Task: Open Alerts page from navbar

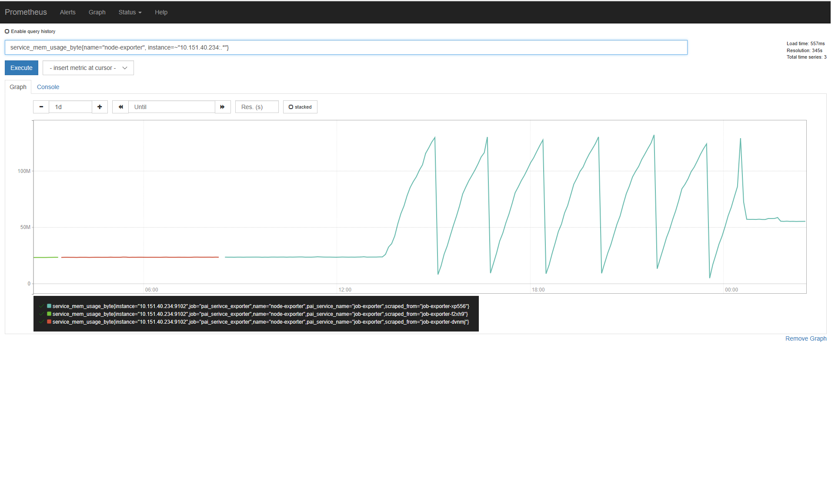Action: tap(67, 12)
